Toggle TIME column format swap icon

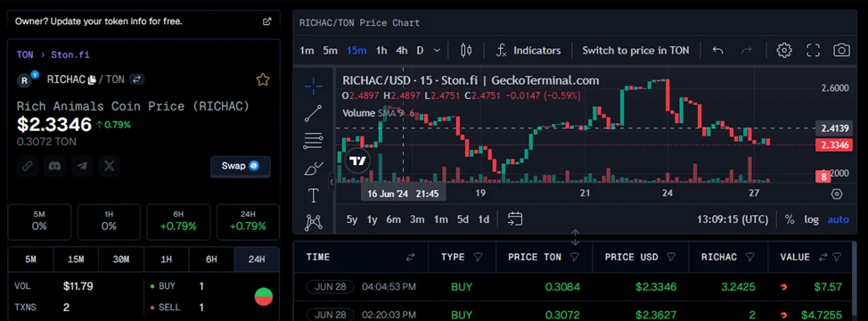click(x=410, y=257)
